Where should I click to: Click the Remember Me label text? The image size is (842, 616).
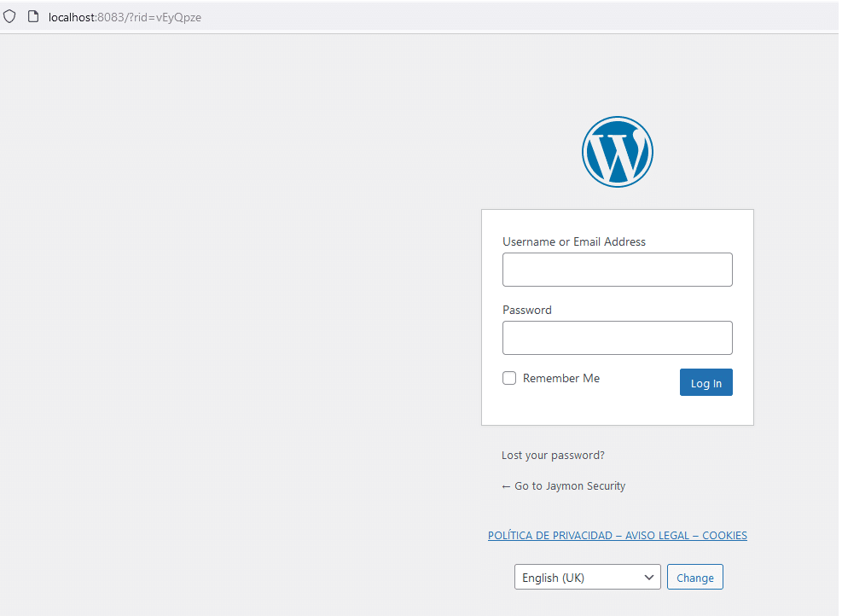point(561,378)
